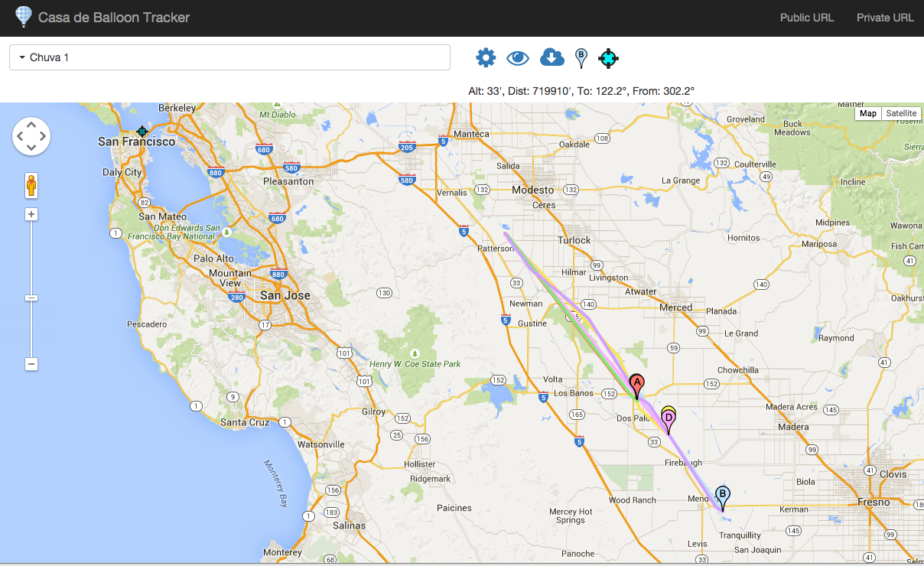
Task: Select the Map view button
Action: coord(868,113)
